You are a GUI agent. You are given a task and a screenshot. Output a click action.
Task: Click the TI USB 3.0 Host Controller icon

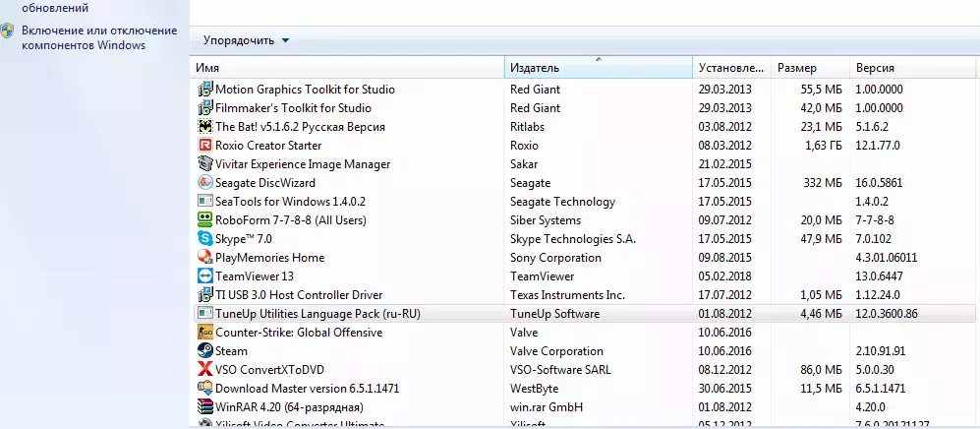[205, 294]
